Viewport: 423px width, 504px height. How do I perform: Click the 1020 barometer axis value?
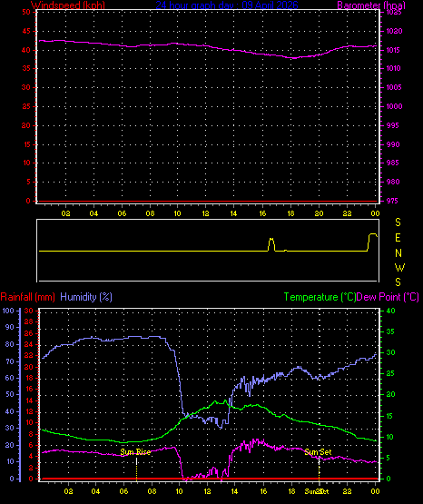pyautogui.click(x=394, y=32)
